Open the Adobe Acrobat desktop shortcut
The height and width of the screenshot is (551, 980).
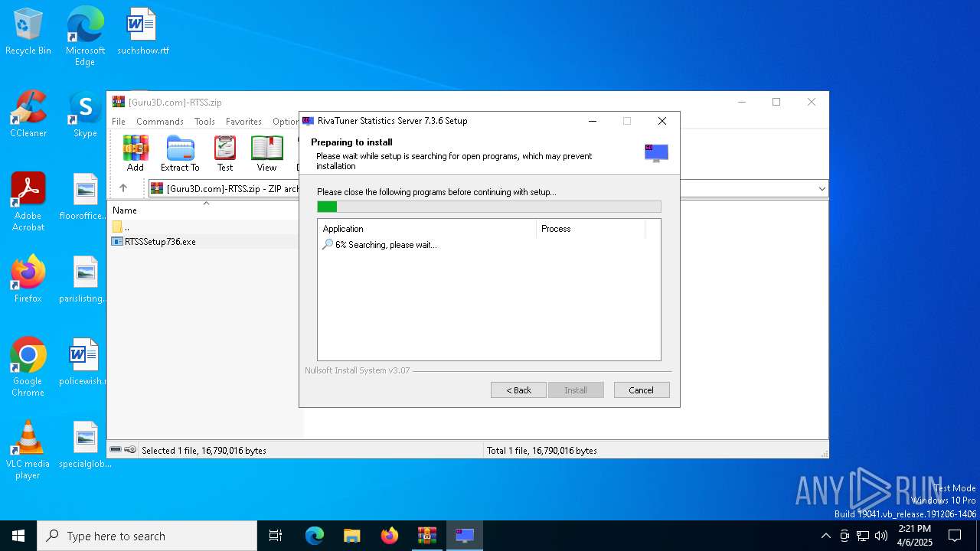(28, 201)
